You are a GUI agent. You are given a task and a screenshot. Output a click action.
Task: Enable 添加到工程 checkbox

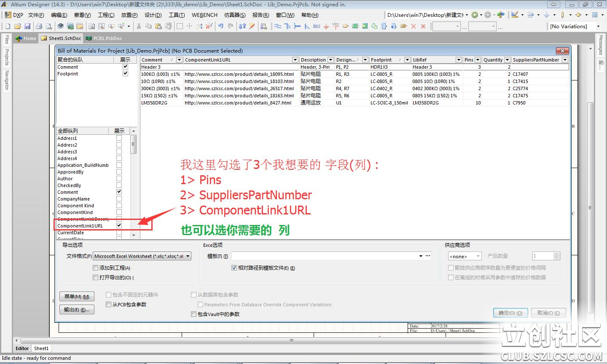[x=95, y=268]
